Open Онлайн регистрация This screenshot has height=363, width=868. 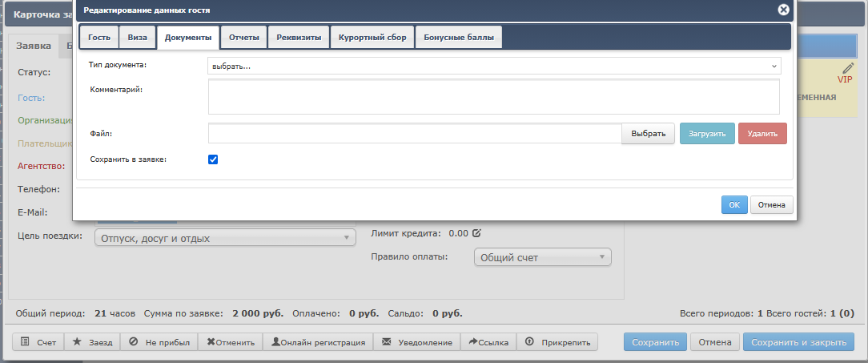pyautogui.click(x=319, y=342)
